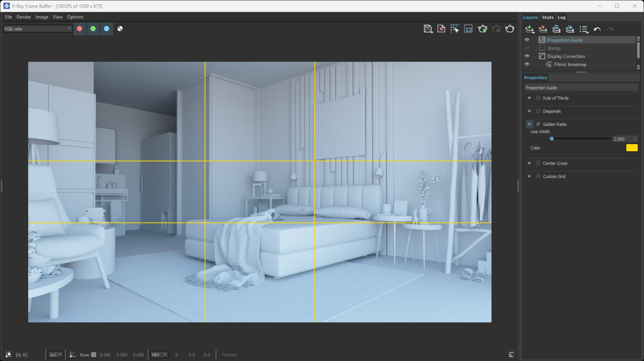The image size is (644, 361).
Task: Save layer tree preset icon
Action: [556, 29]
